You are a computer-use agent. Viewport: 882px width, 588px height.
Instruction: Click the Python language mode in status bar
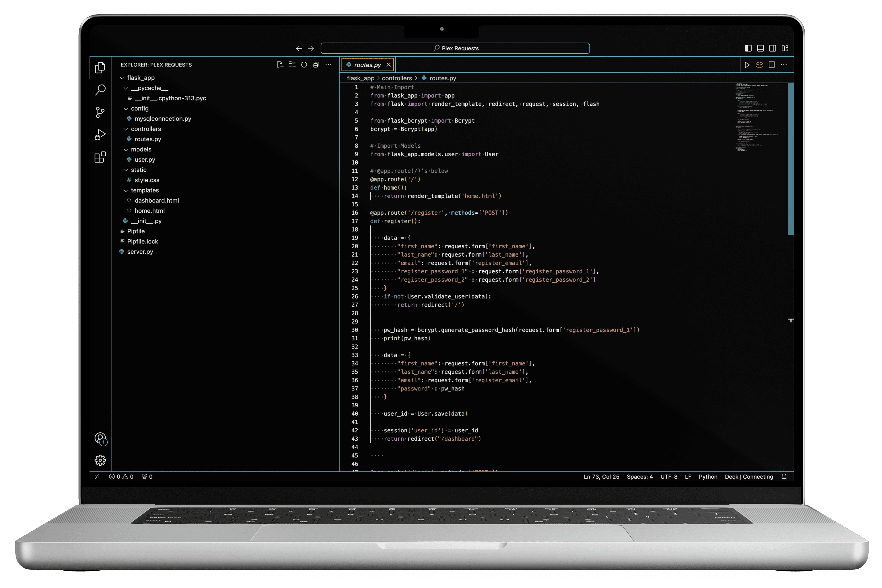coord(708,477)
